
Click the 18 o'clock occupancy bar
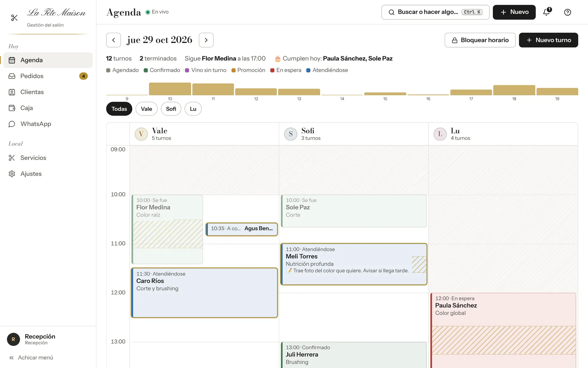(x=514, y=90)
